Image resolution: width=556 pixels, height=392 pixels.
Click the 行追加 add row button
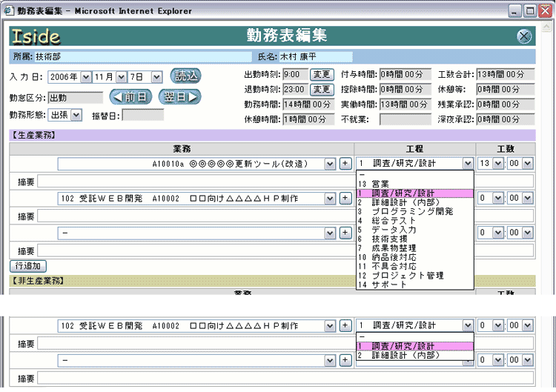click(28, 266)
